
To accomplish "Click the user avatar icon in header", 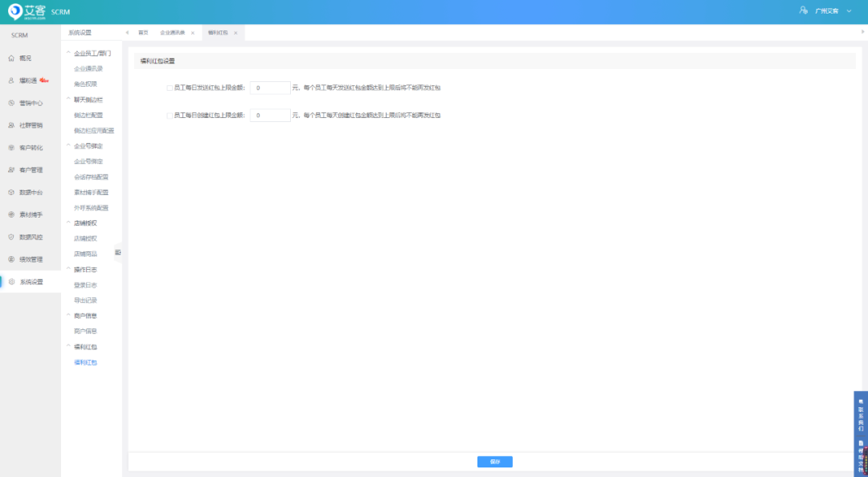I will point(803,10).
